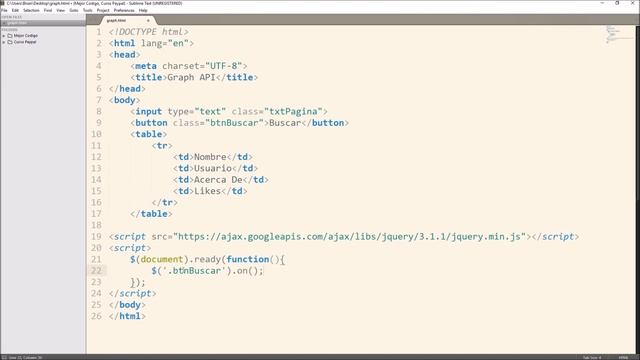
Task: Open the HTML syntax selector in status bar
Action: tap(623, 358)
